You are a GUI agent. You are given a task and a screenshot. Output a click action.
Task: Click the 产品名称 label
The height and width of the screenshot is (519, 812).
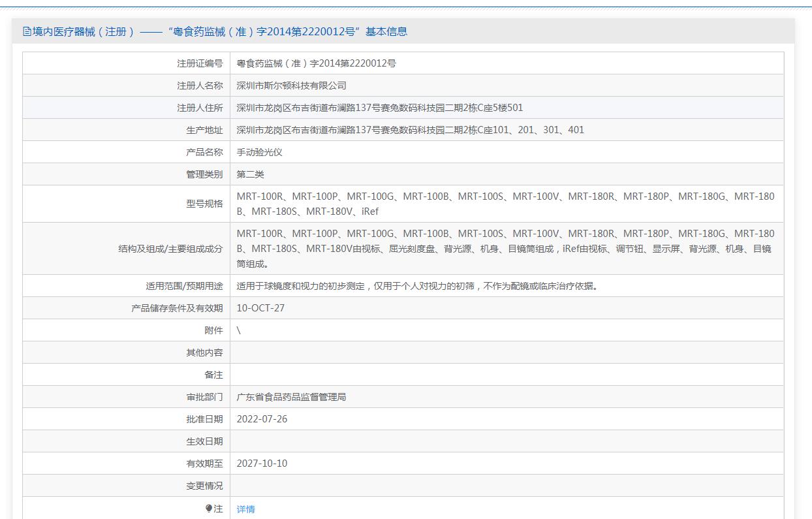pyautogui.click(x=204, y=152)
